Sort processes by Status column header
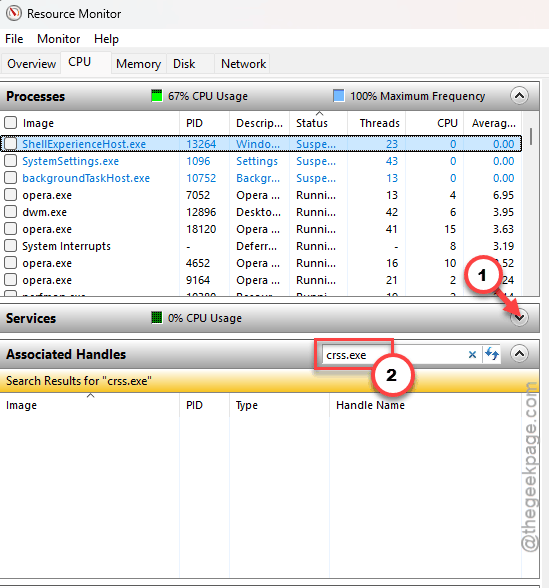The height and width of the screenshot is (588, 549). click(318, 123)
